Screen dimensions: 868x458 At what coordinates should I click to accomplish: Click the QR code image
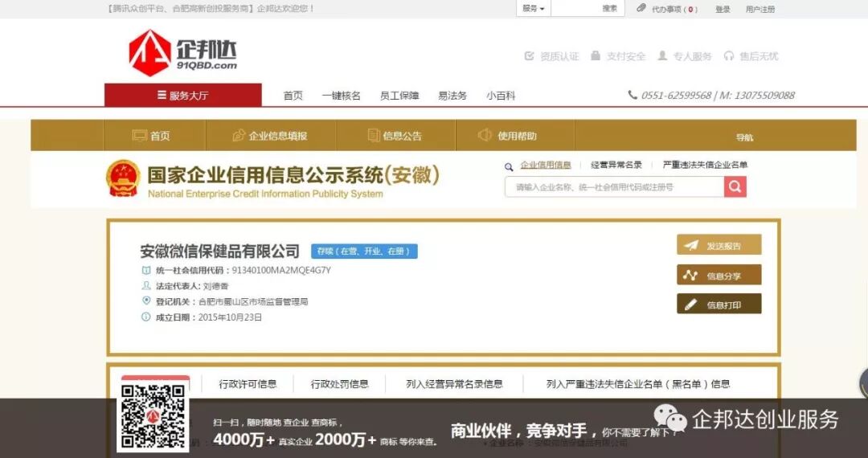(154, 416)
